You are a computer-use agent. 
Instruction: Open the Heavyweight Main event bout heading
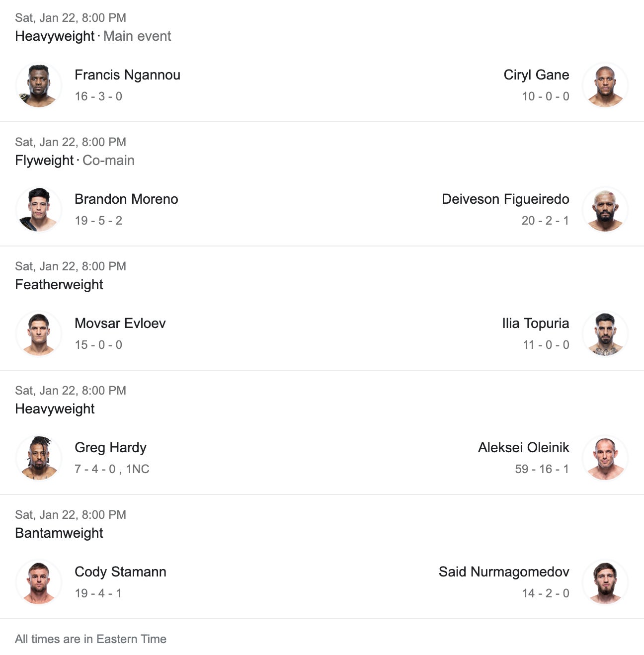pyautogui.click(x=93, y=36)
